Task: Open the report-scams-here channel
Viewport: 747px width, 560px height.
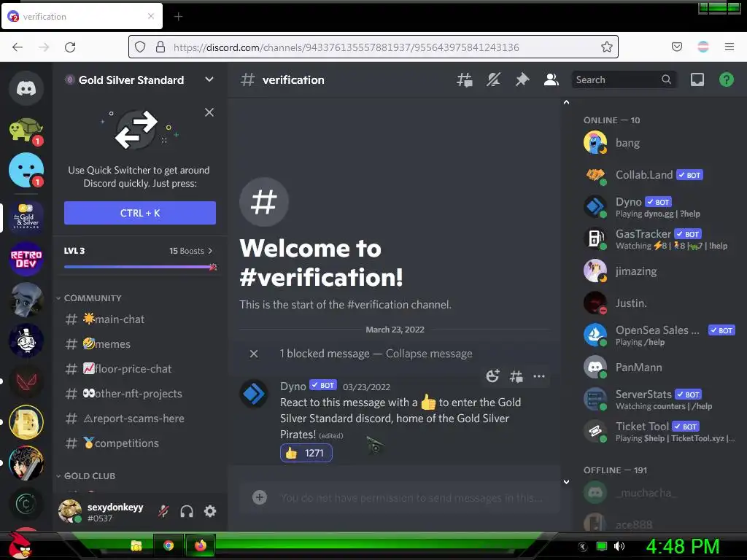Action: 139,419
